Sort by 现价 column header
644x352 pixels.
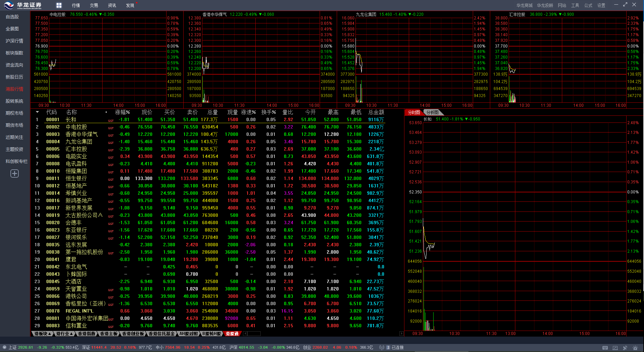click(x=147, y=112)
